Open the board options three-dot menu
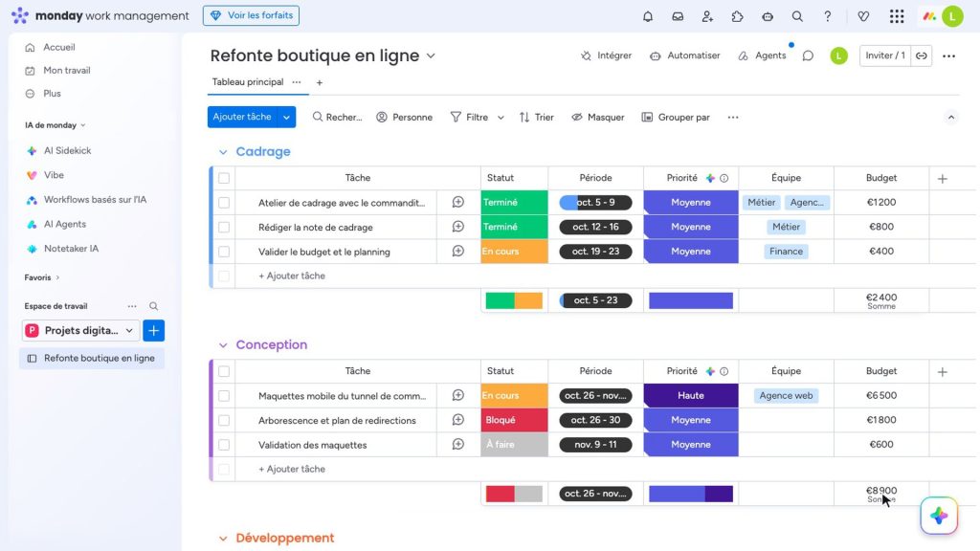The image size is (980, 551). [948, 55]
